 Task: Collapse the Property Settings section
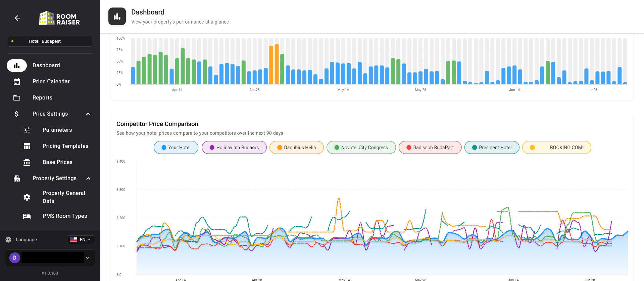[x=88, y=178]
